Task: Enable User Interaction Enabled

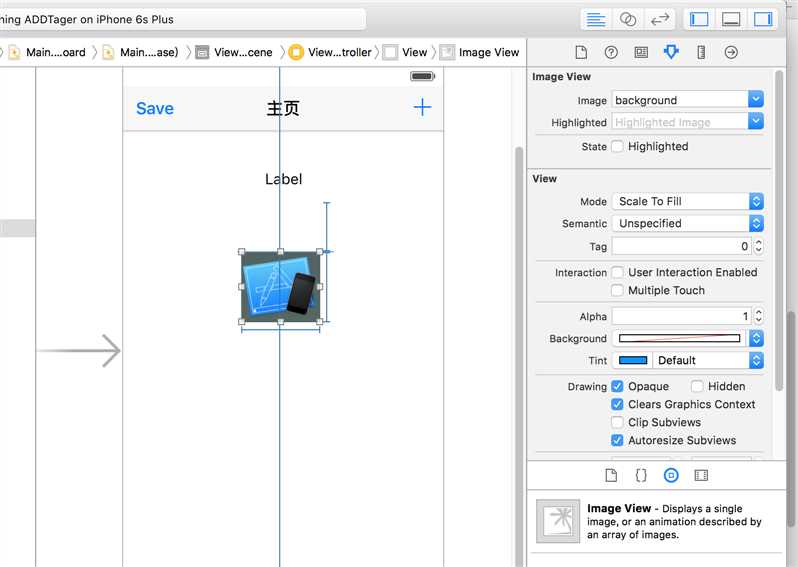Action: (617, 272)
